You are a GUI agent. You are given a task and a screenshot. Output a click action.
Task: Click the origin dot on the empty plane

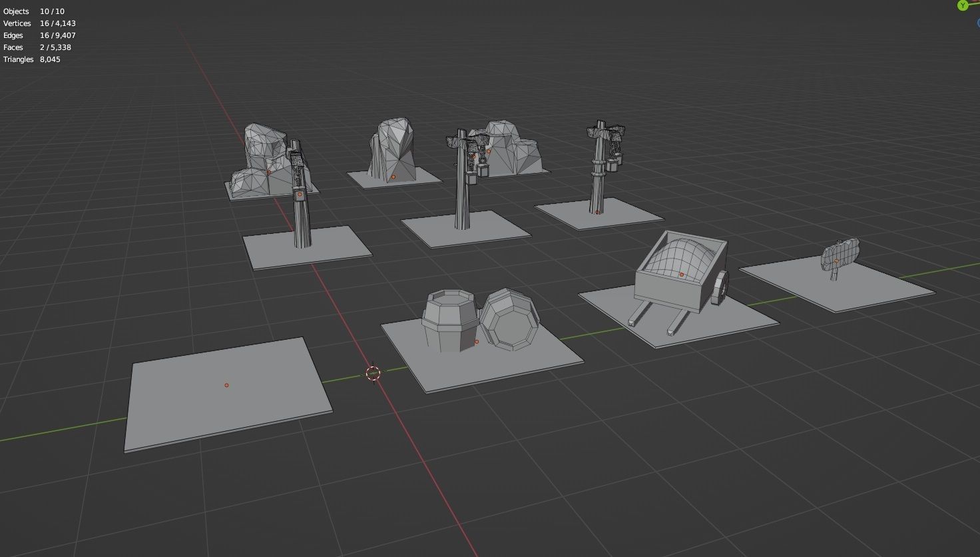click(226, 385)
